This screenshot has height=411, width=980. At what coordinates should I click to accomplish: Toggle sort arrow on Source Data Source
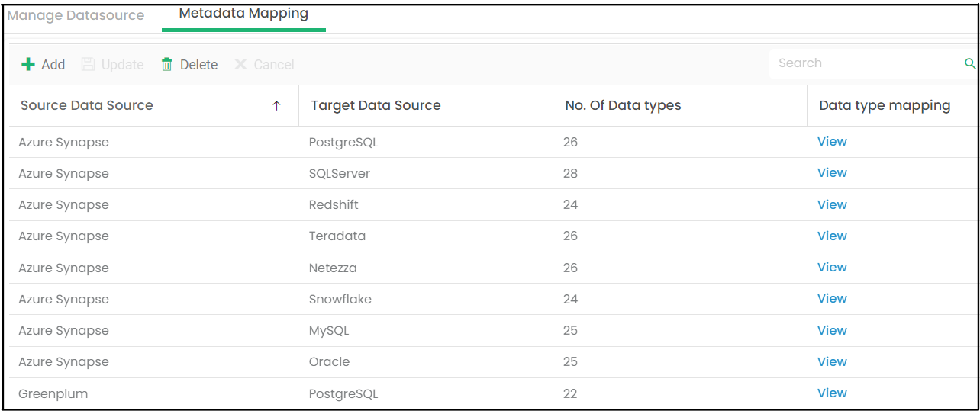pos(276,106)
